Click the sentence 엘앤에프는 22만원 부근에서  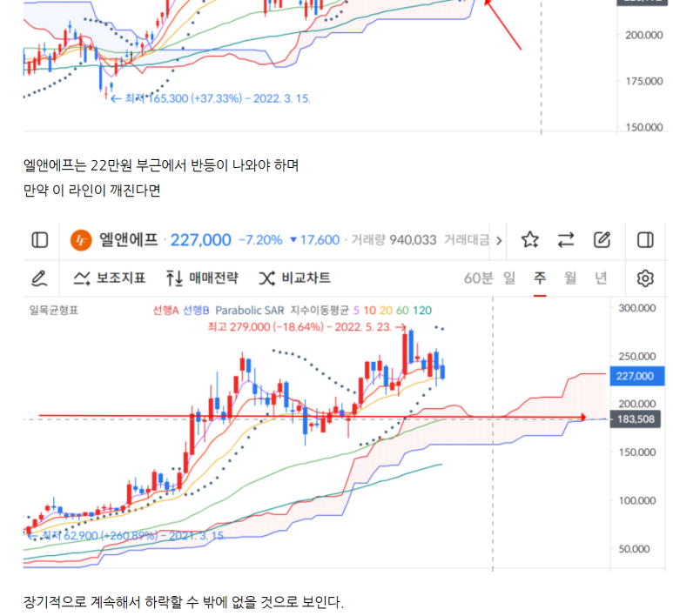pyautogui.click(x=161, y=165)
